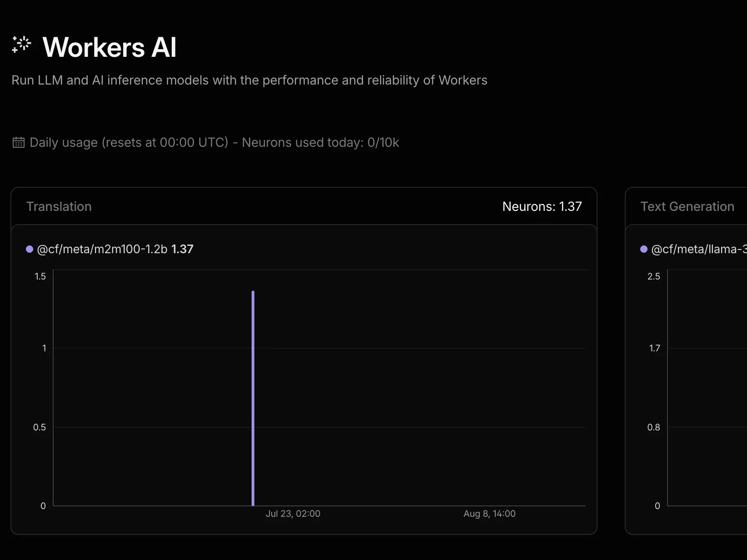This screenshot has height=560, width=747.
Task: Click the 0.8 y-axis label in Text Generation
Action: [654, 427]
